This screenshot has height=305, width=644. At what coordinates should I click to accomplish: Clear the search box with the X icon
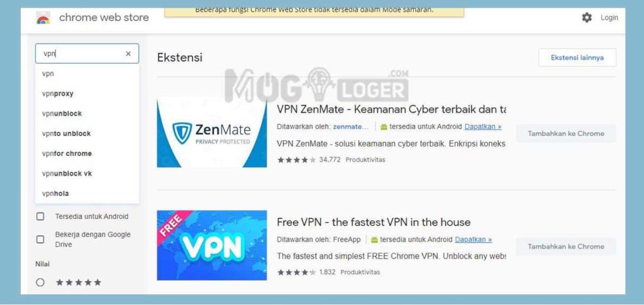point(128,54)
